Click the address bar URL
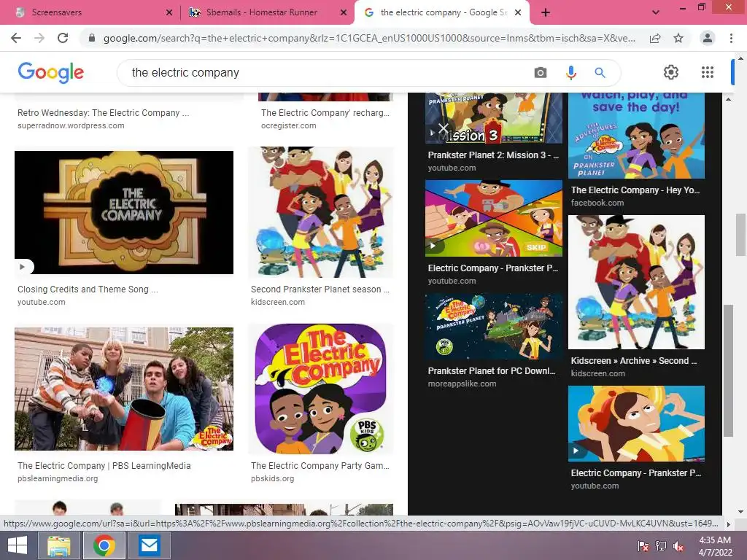 click(369, 38)
